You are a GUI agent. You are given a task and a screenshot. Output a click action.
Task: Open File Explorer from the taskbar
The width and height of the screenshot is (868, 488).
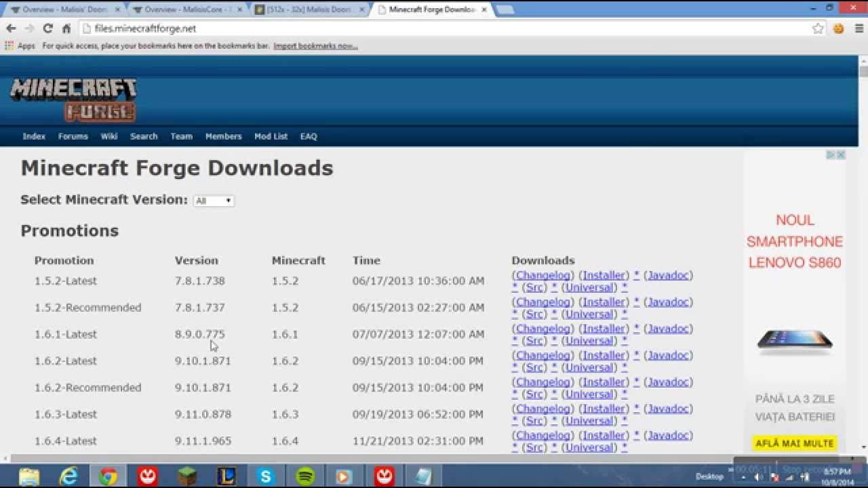click(x=29, y=476)
